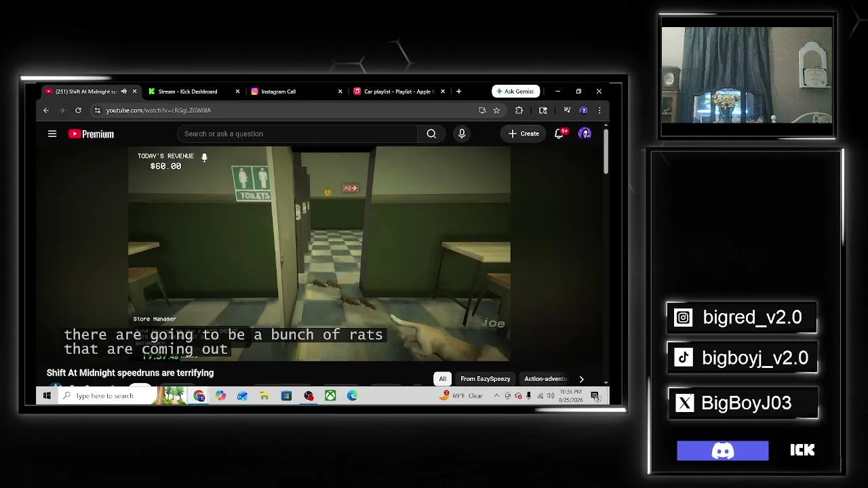Open Copilot from the taskbar
Image resolution: width=868 pixels, height=488 pixels.
[x=220, y=396]
